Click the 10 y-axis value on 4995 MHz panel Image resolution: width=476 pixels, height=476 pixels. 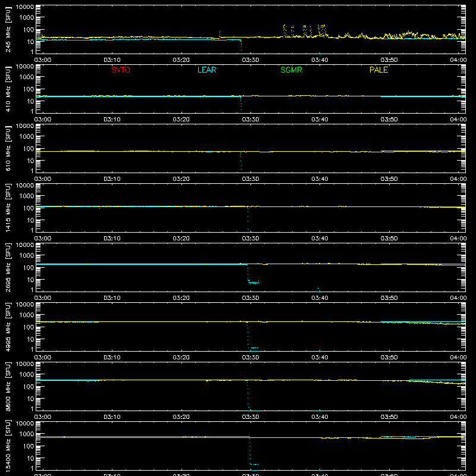click(30, 339)
